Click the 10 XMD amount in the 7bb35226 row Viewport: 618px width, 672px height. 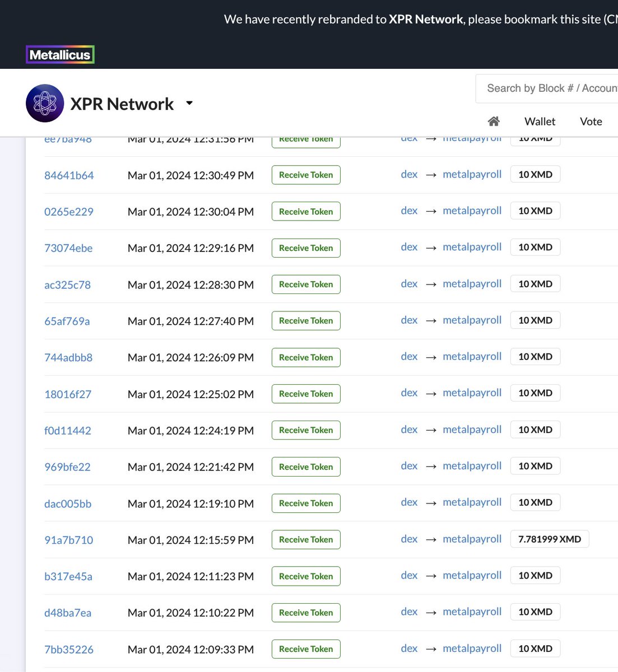click(x=535, y=648)
